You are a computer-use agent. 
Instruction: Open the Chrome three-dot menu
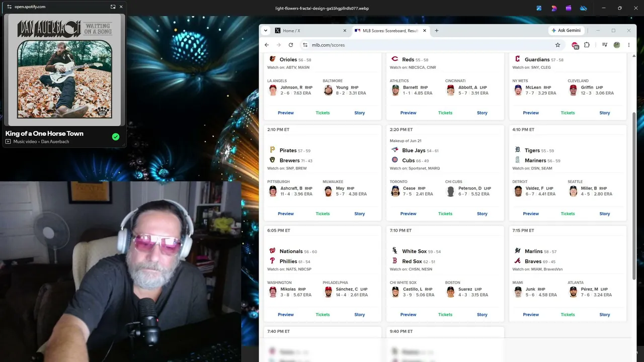pos(628,45)
